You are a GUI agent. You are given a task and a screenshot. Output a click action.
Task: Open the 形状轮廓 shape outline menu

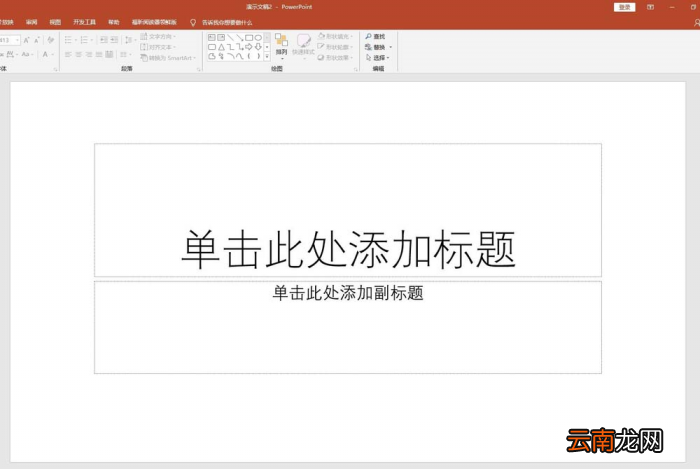coord(335,47)
